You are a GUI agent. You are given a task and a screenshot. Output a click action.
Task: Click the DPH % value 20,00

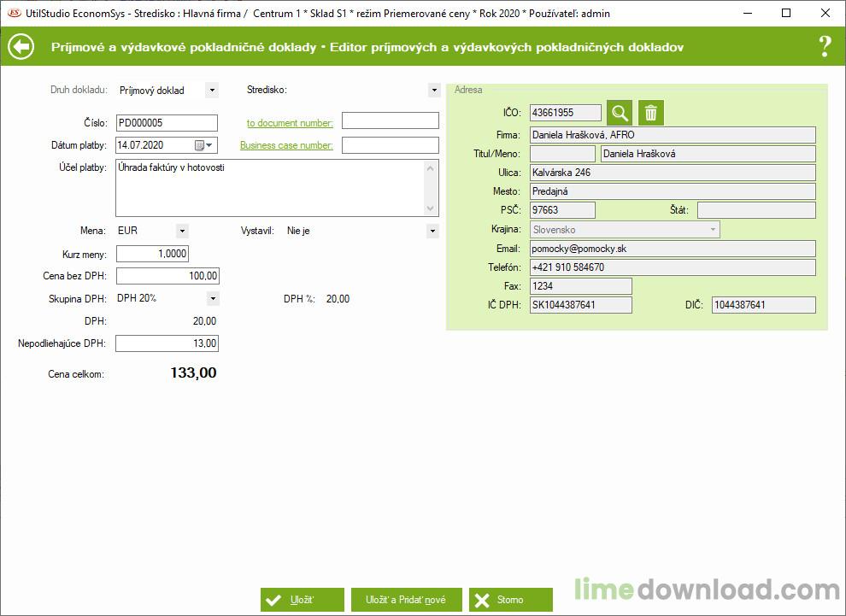338,299
